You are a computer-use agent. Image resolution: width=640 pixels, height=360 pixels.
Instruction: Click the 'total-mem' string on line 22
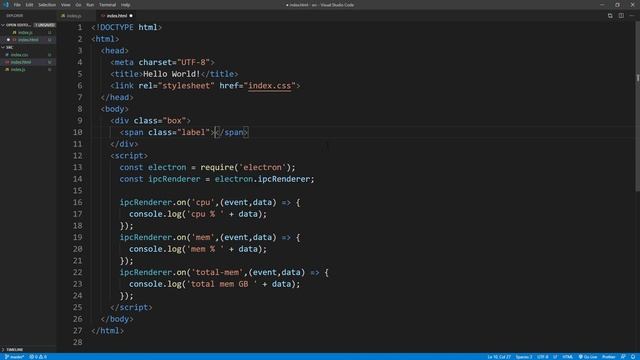tap(217, 272)
